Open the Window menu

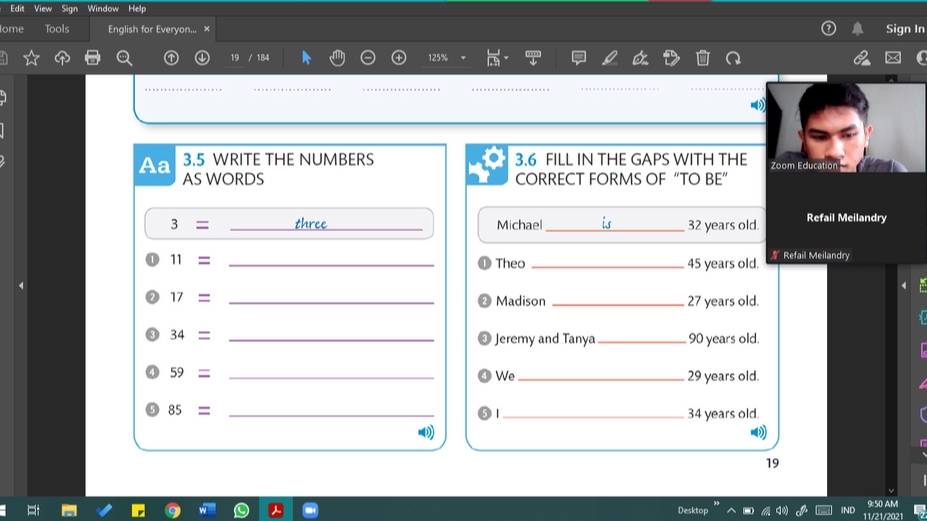click(103, 8)
